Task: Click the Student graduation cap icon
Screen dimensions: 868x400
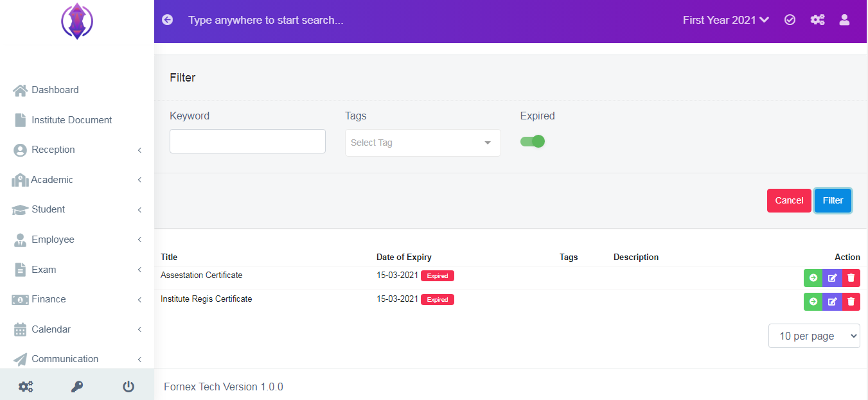Action: pos(21,209)
